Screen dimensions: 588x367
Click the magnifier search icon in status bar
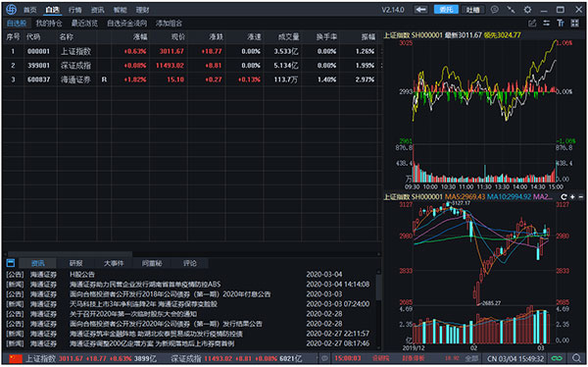(x=577, y=358)
